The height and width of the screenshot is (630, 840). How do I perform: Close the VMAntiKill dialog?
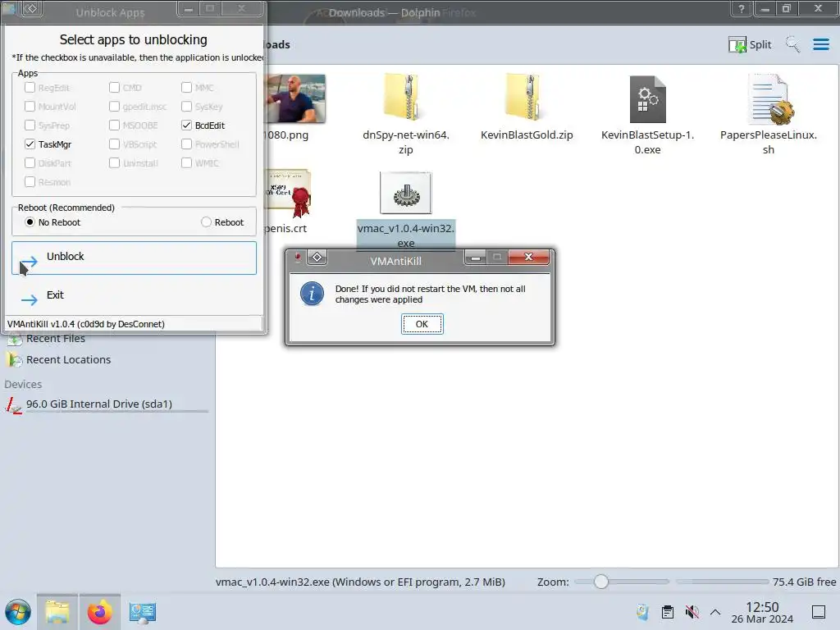tap(528, 257)
